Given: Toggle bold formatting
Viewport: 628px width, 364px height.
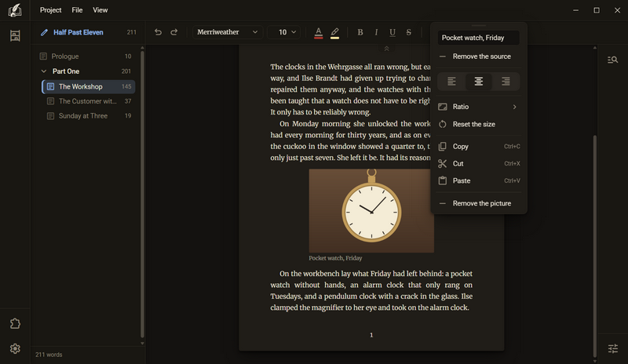Looking at the screenshot, I should pyautogui.click(x=360, y=32).
